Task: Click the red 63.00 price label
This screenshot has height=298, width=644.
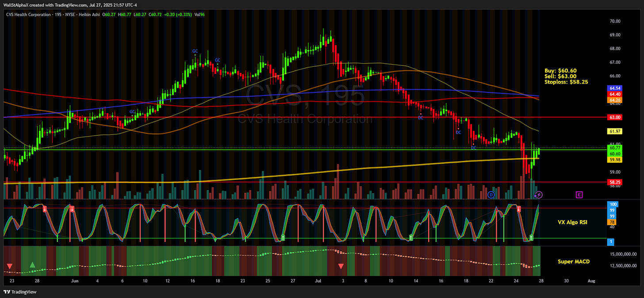Action: (616, 117)
